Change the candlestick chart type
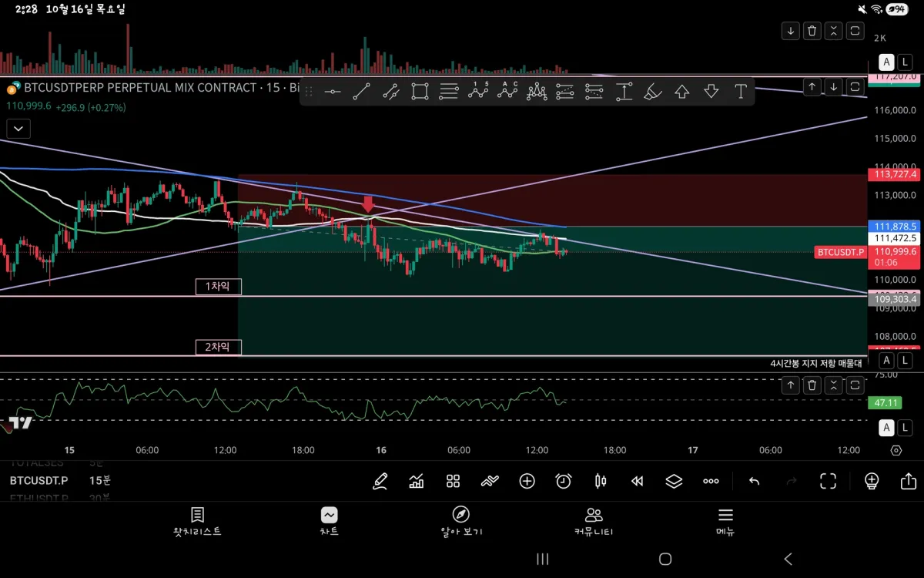Image resolution: width=924 pixels, height=578 pixels. (x=601, y=482)
